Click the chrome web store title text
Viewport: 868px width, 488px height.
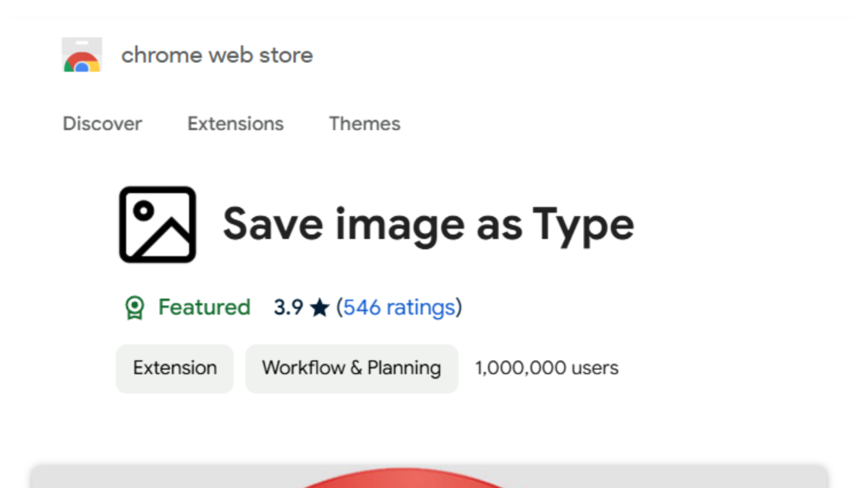pos(217,55)
